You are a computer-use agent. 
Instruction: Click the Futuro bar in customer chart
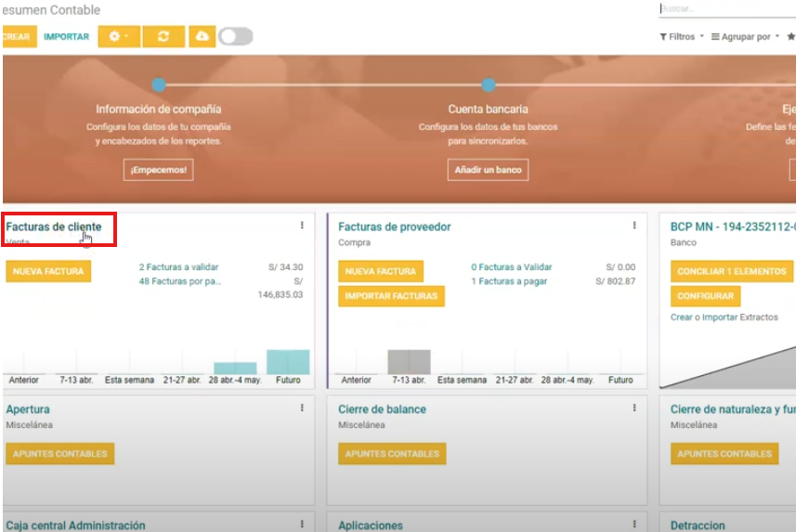coord(288,362)
